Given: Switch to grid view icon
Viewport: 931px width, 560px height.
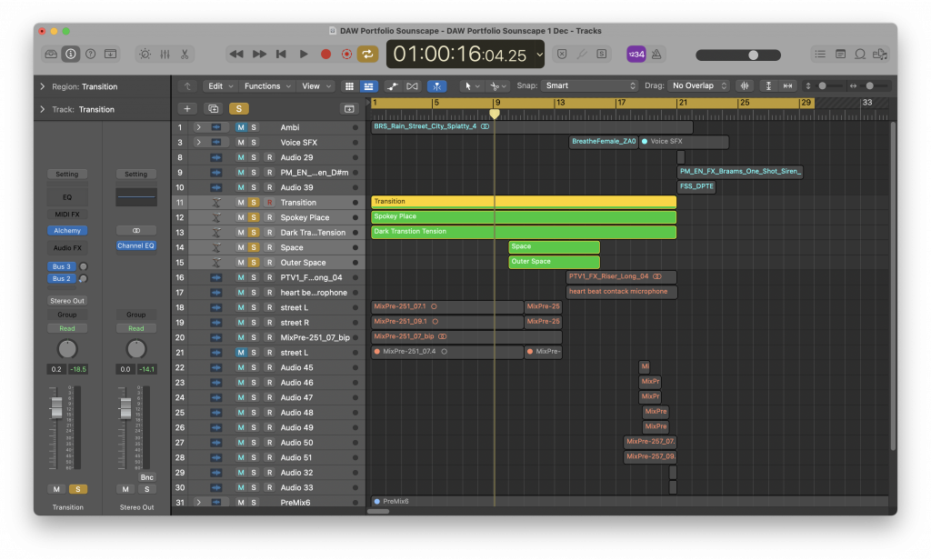Looking at the screenshot, I should coord(349,86).
